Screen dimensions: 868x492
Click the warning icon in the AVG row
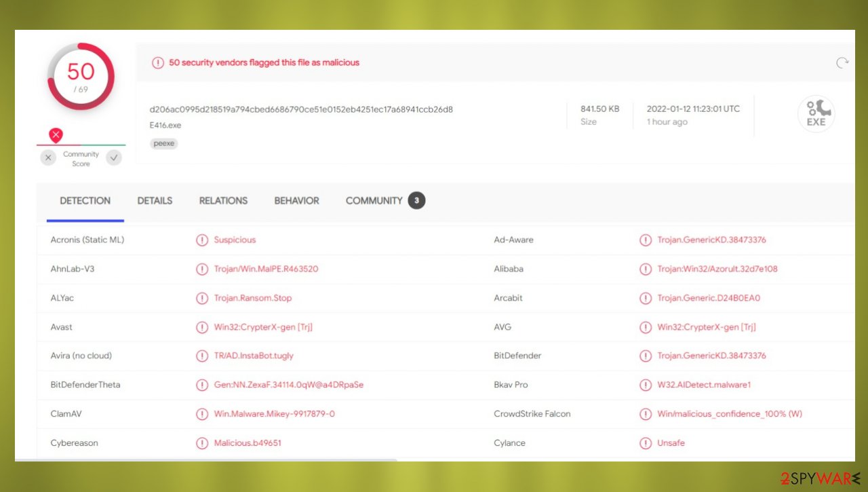tap(646, 327)
